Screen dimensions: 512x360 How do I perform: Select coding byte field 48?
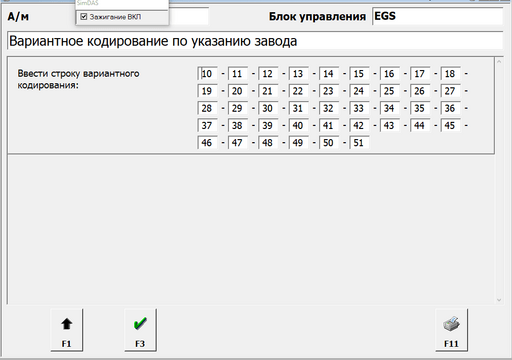tap(268, 143)
